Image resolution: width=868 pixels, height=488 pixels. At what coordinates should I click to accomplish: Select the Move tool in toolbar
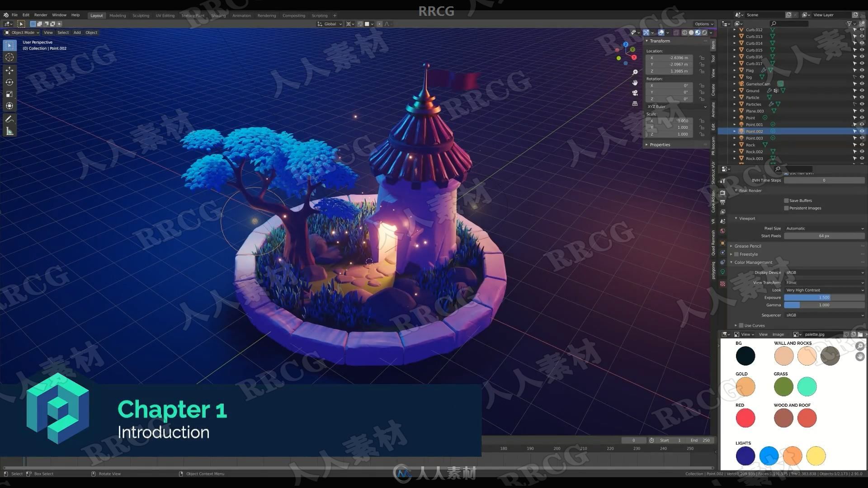click(x=9, y=71)
